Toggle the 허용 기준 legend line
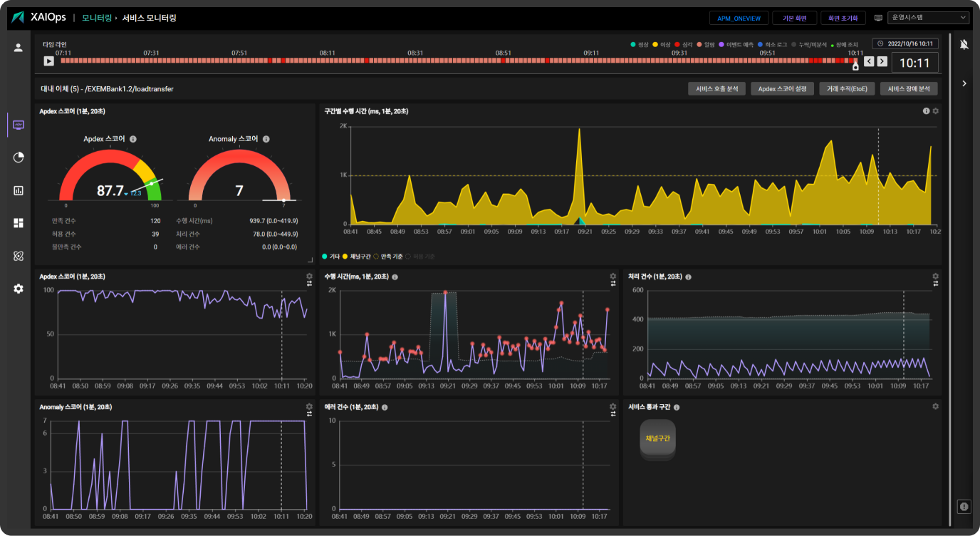The image size is (980, 536). [420, 256]
